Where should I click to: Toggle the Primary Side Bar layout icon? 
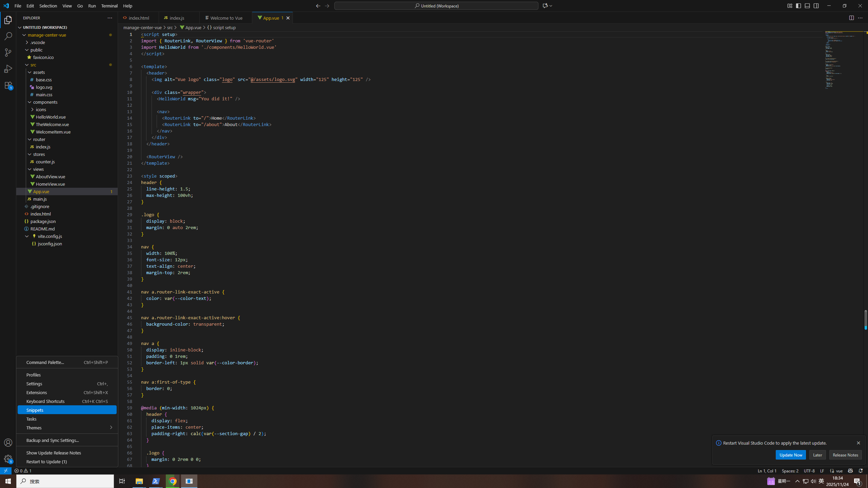coord(798,6)
